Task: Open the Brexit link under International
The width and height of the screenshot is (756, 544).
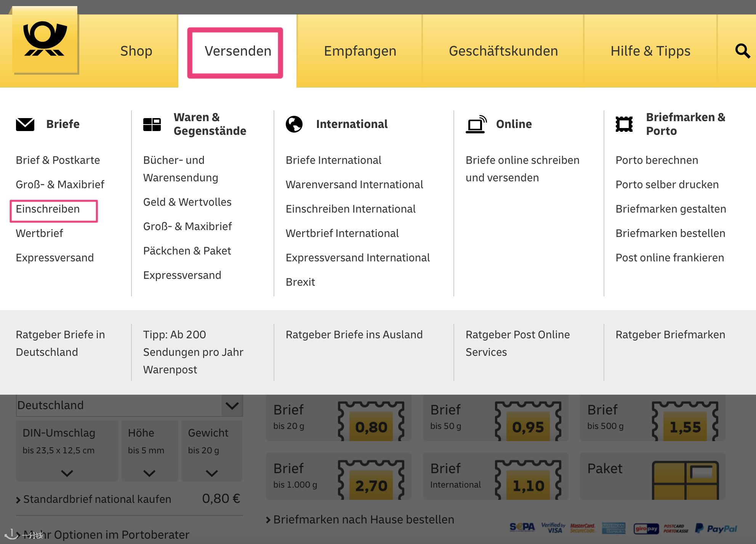Action: tap(300, 282)
